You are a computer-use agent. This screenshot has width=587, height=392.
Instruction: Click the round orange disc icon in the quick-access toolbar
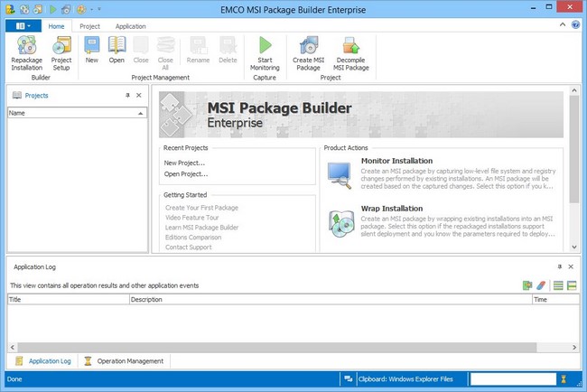[81, 9]
